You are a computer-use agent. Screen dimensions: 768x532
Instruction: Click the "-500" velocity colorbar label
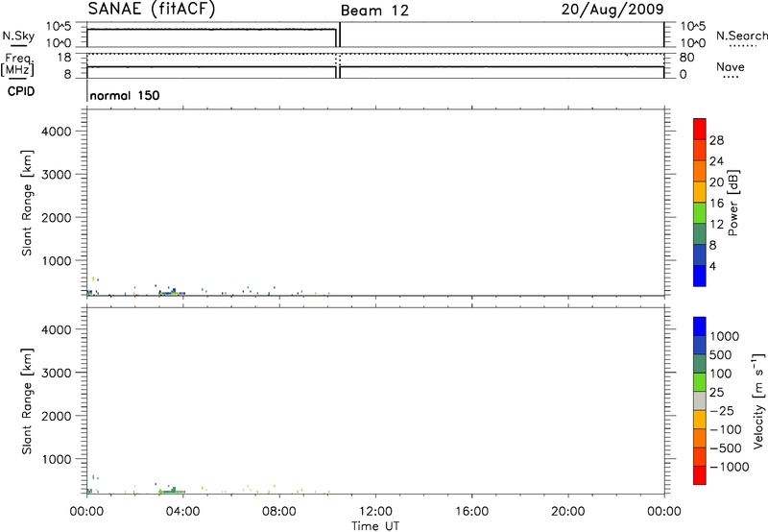[x=726, y=447]
